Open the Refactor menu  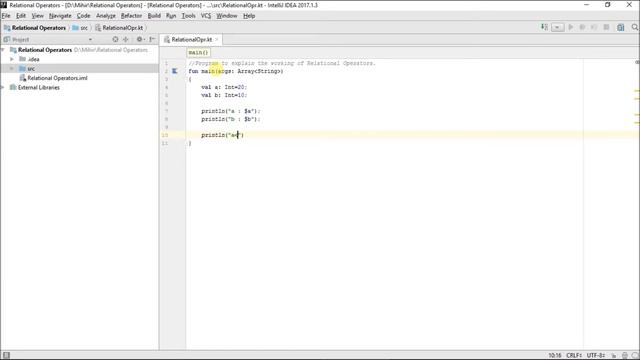pyautogui.click(x=131, y=16)
